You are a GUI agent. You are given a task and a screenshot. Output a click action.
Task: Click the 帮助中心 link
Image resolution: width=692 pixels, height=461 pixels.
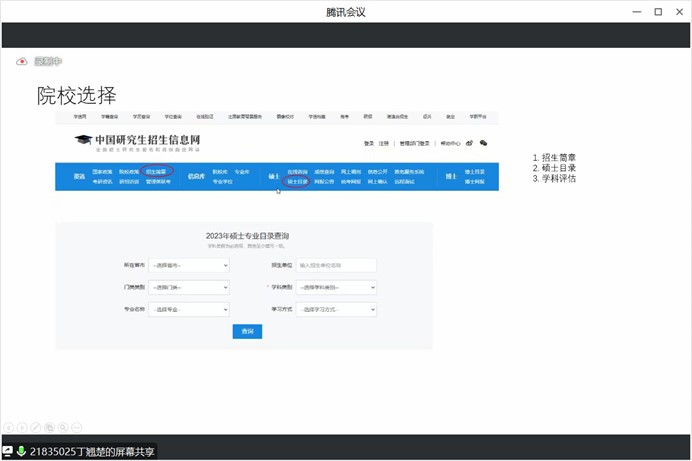tap(450, 143)
